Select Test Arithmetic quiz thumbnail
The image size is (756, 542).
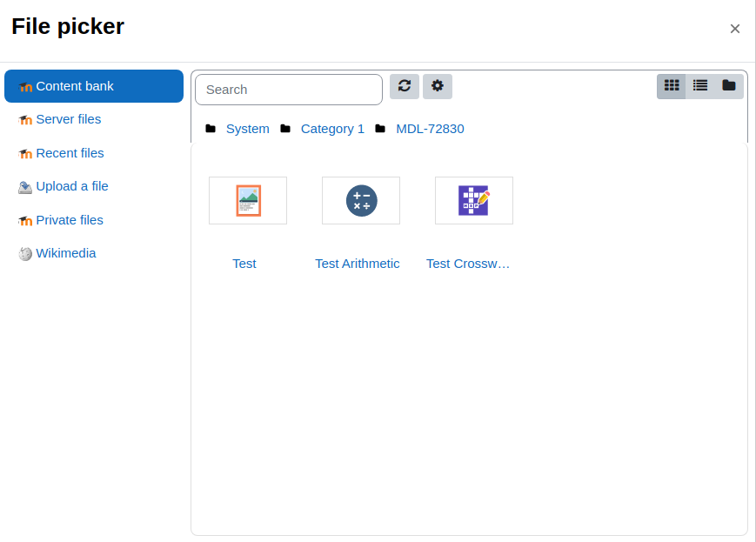[361, 201]
